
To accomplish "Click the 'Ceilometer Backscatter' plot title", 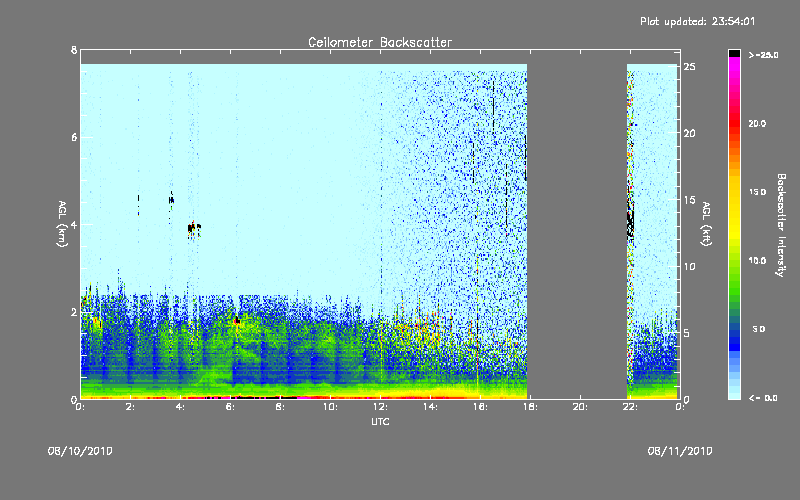I will [x=380, y=42].
